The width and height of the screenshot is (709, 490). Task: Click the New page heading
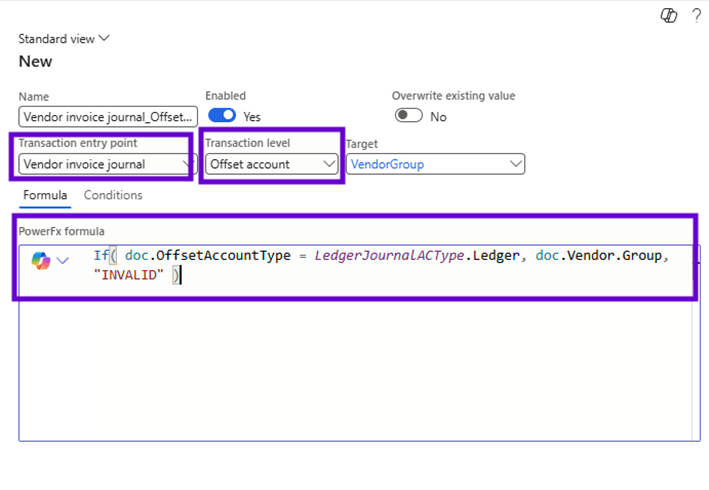[36, 62]
